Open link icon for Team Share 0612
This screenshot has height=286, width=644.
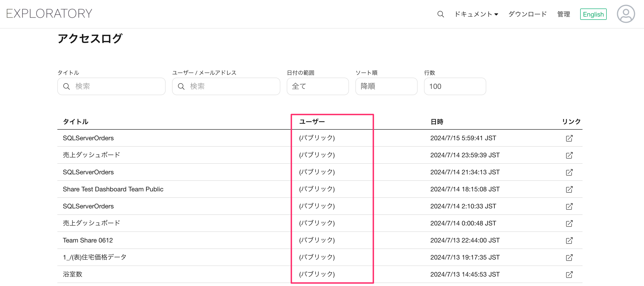pos(569,240)
